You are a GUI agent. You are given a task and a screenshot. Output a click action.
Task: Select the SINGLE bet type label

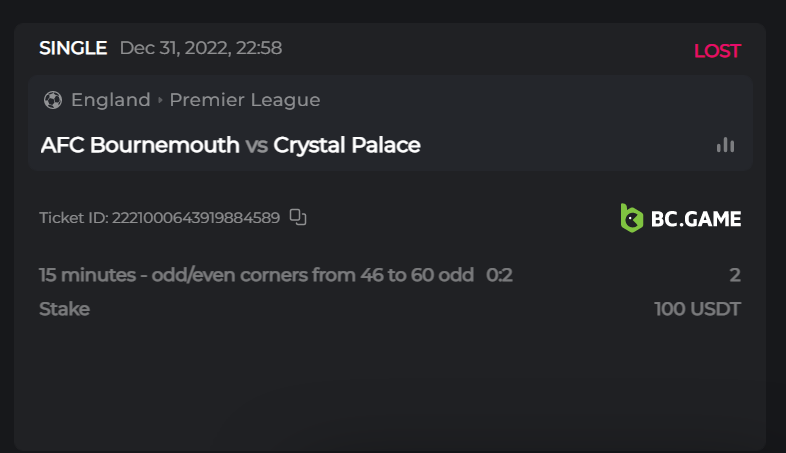(x=73, y=48)
